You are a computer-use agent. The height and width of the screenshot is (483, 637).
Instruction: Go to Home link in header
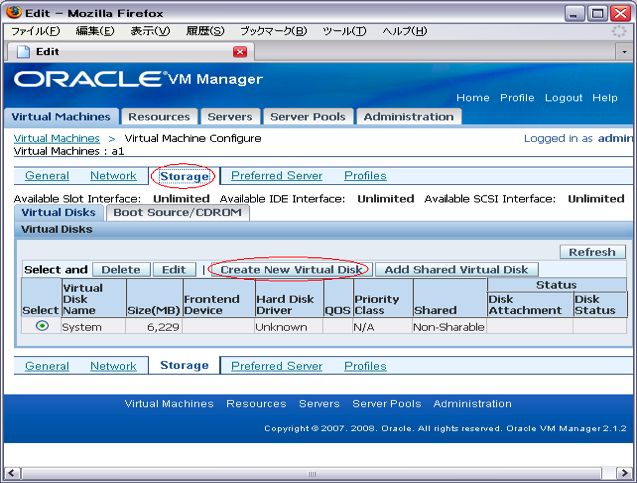472,98
